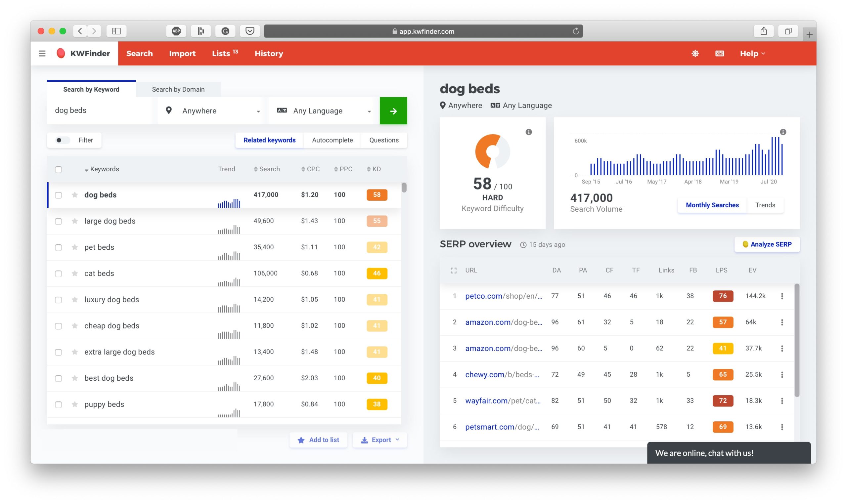This screenshot has width=847, height=504.
Task: Switch chart to Trends
Action: tap(765, 205)
